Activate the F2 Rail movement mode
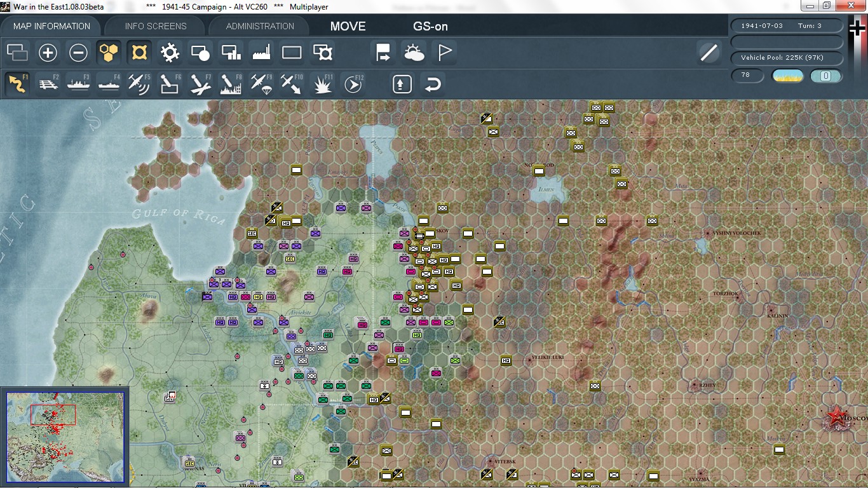The height and width of the screenshot is (488, 868). 48,84
